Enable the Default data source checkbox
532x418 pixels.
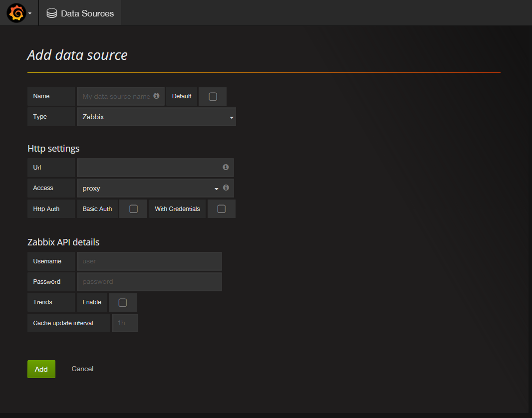coord(213,97)
